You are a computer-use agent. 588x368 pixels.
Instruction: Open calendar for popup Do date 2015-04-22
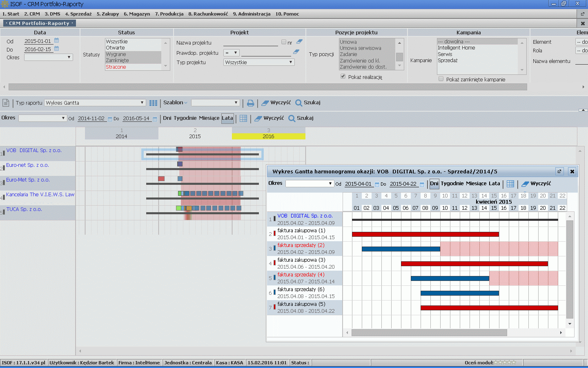[422, 184]
